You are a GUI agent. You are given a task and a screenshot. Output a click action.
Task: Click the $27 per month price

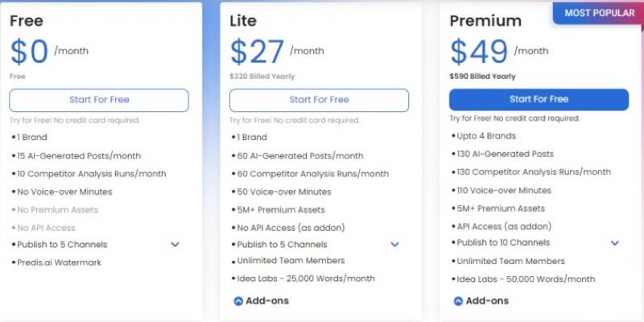click(258, 52)
